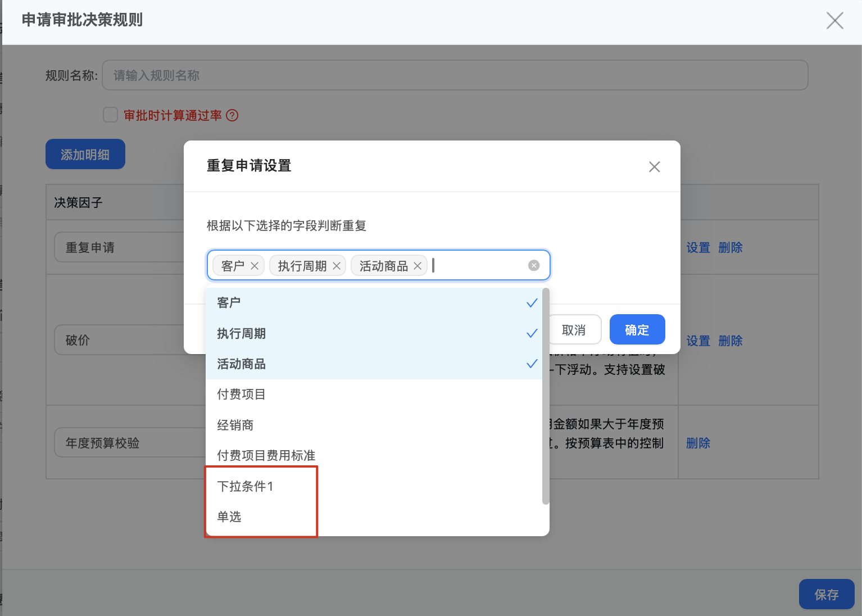862x616 pixels.
Task: Select 付费项目 option in dropdown
Action: (374, 395)
